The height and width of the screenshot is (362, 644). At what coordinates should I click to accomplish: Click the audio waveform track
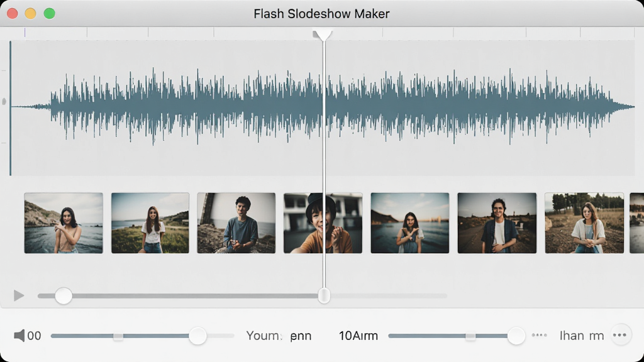pyautogui.click(x=323, y=107)
